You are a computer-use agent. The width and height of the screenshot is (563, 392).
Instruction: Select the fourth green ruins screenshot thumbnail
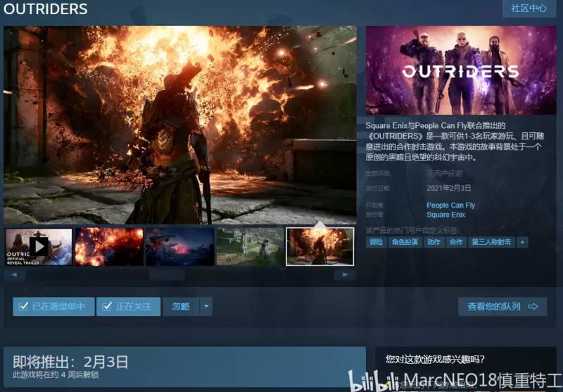pyautogui.click(x=250, y=247)
